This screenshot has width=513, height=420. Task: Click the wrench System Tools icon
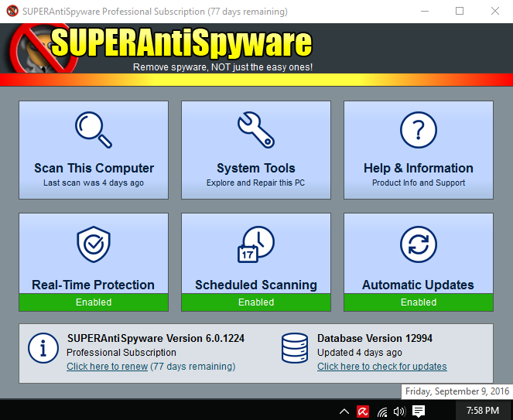(256, 130)
